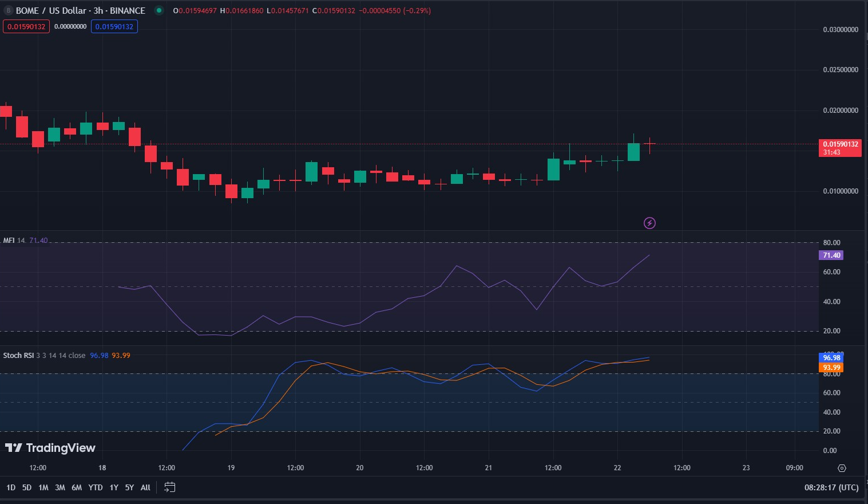Image resolution: width=868 pixels, height=504 pixels.
Task: Click the 0.02000000 price axis label
Action: 841,111
